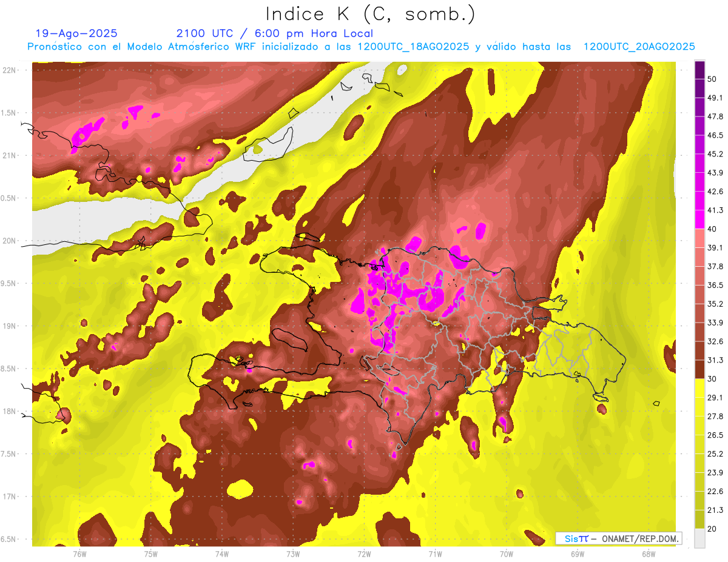
Task: Click the '69W' longitude label
Action: (578, 554)
